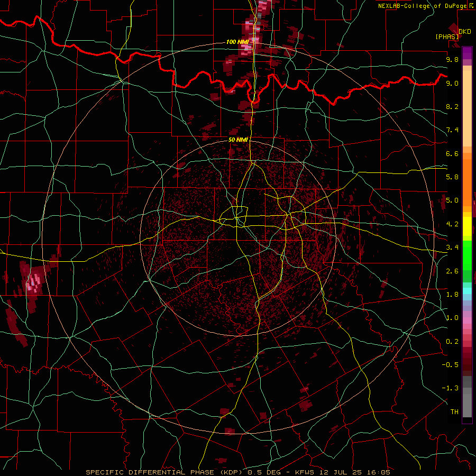Click the Specific Differential Phase caption text
Screen dimensions: 476x476
(x=237, y=472)
